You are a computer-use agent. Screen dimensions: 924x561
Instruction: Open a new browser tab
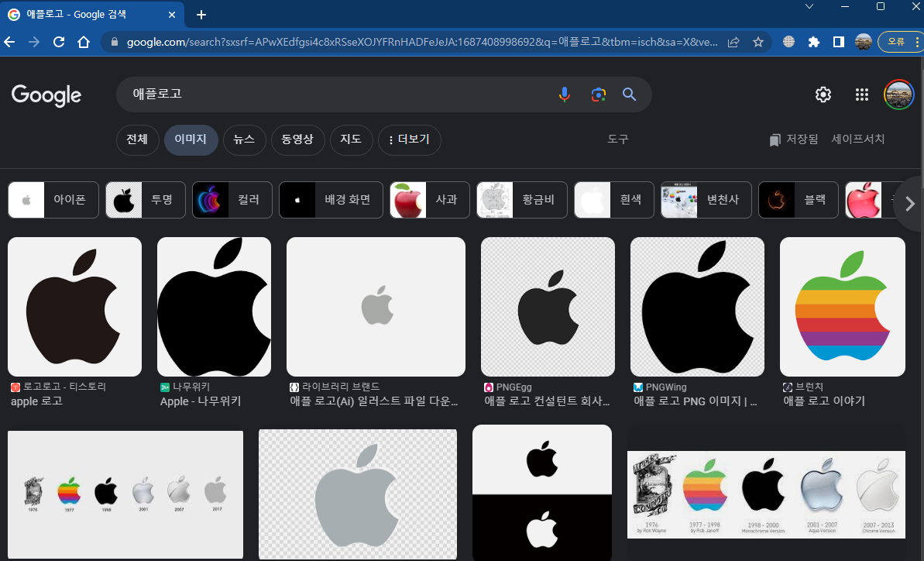click(201, 15)
